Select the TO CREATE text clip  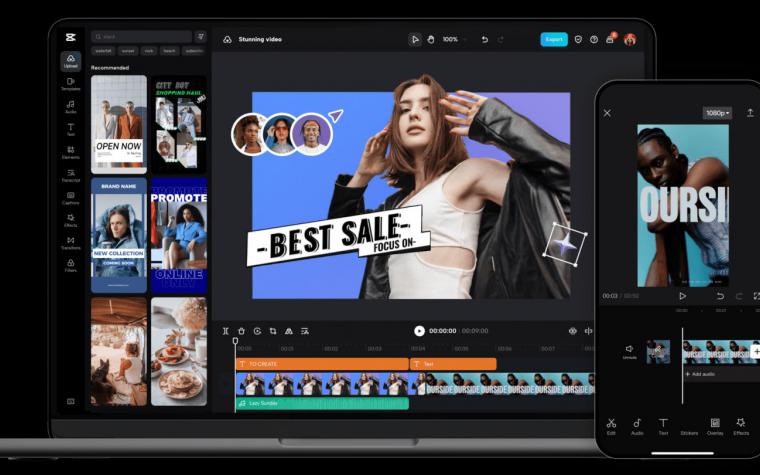322,364
